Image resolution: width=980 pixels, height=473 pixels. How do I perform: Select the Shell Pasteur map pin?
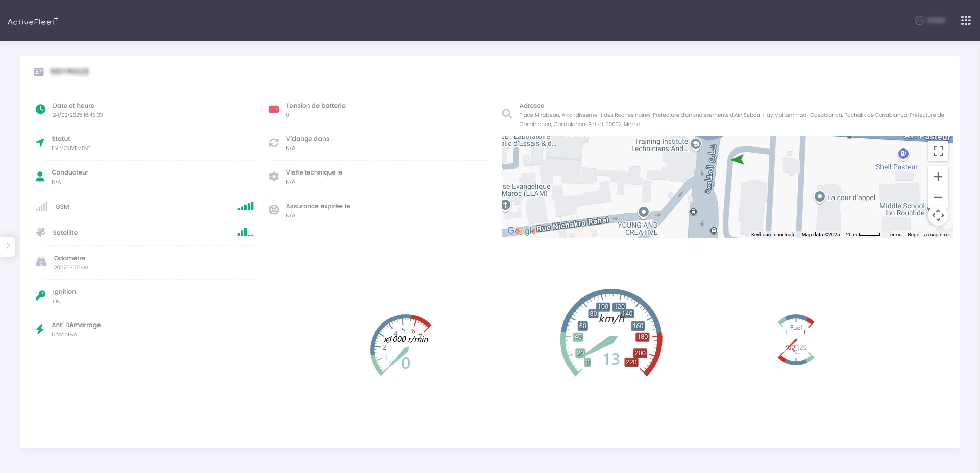903,154
